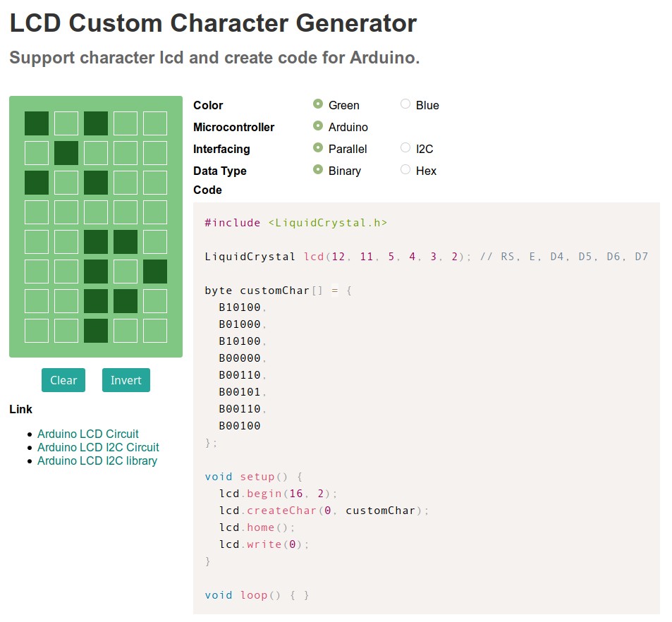Screen dimensions: 672x622
Task: Toggle middle pixel in fourth grid row
Action: pyautogui.click(x=96, y=212)
